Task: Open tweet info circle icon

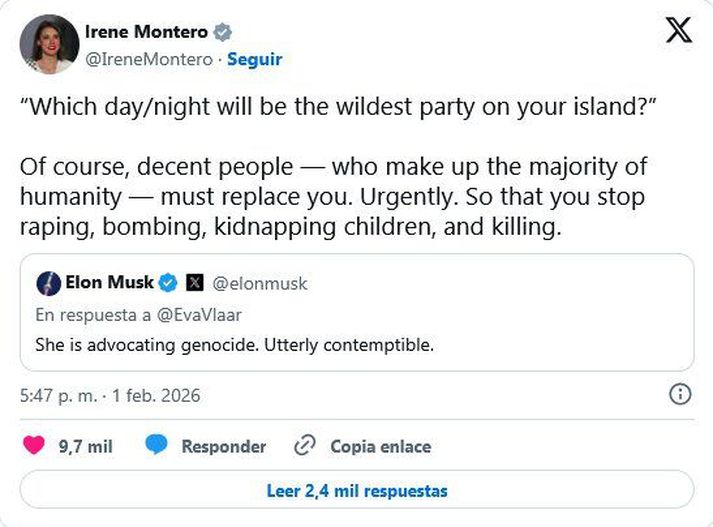Action: pyautogui.click(x=679, y=394)
